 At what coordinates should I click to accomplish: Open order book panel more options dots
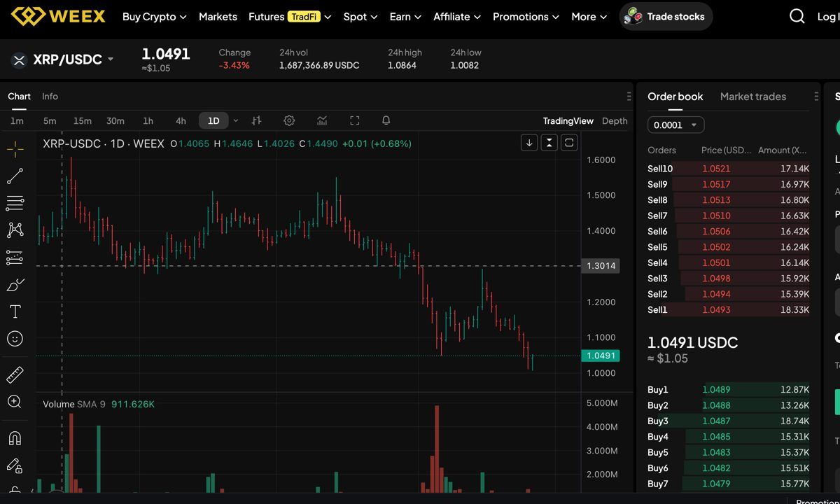coord(816,97)
